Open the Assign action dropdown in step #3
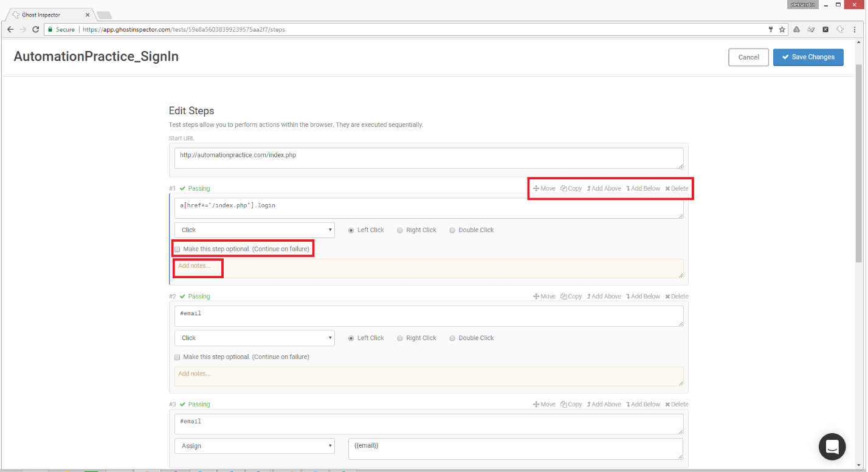The width and height of the screenshot is (868, 472). pyautogui.click(x=255, y=446)
